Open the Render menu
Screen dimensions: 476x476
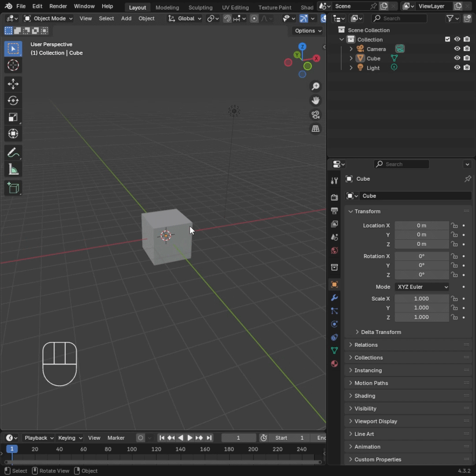[x=58, y=6]
